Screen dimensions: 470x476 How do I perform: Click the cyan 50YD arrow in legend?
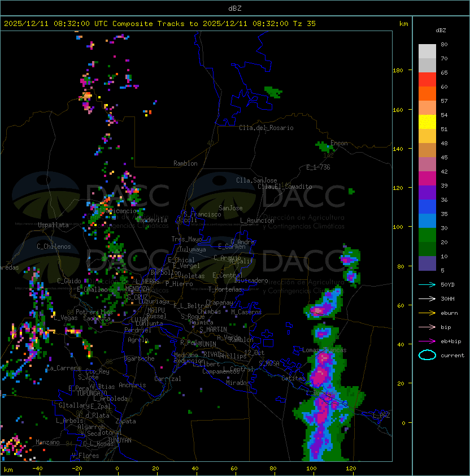(x=427, y=284)
